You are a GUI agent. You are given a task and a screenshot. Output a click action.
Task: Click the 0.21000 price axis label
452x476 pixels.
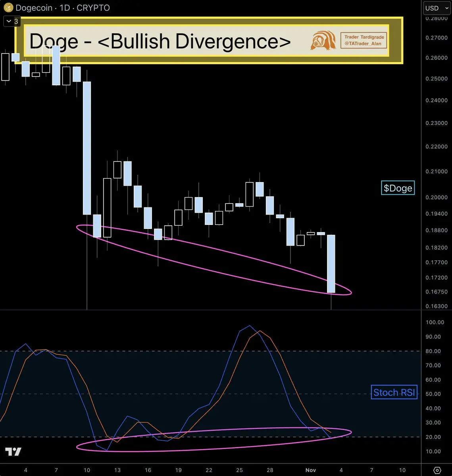tap(437, 171)
